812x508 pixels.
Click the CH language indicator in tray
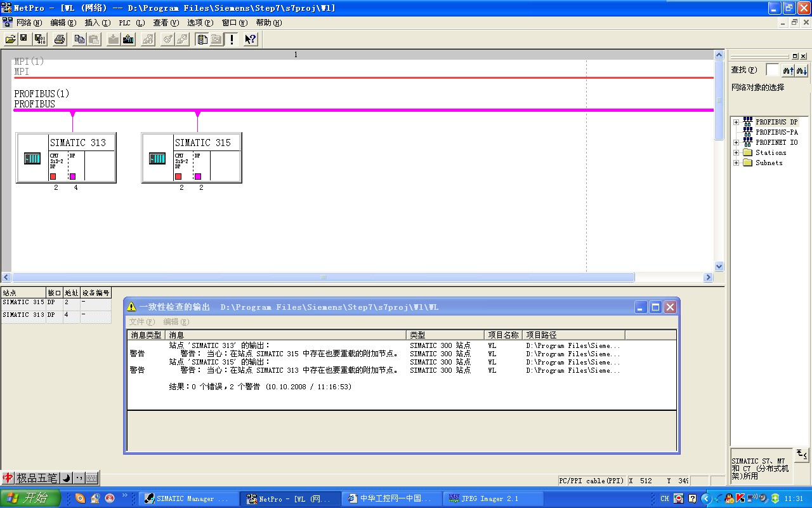665,498
